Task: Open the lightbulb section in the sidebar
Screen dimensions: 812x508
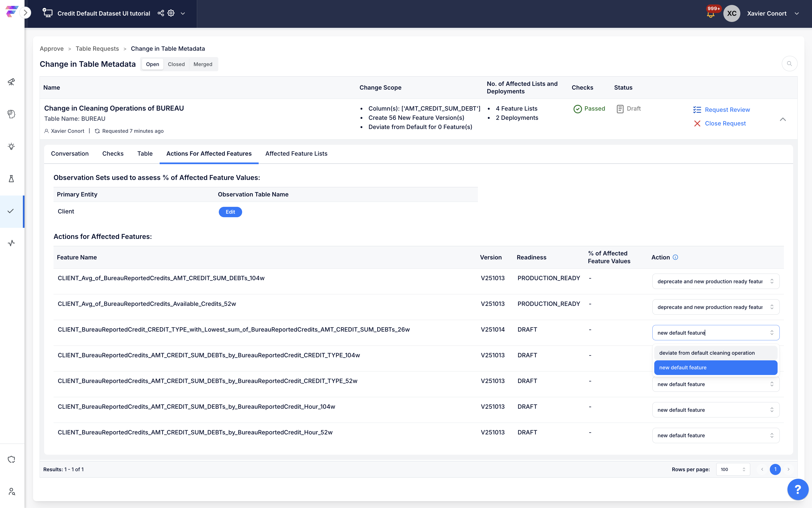Action: 11,146
